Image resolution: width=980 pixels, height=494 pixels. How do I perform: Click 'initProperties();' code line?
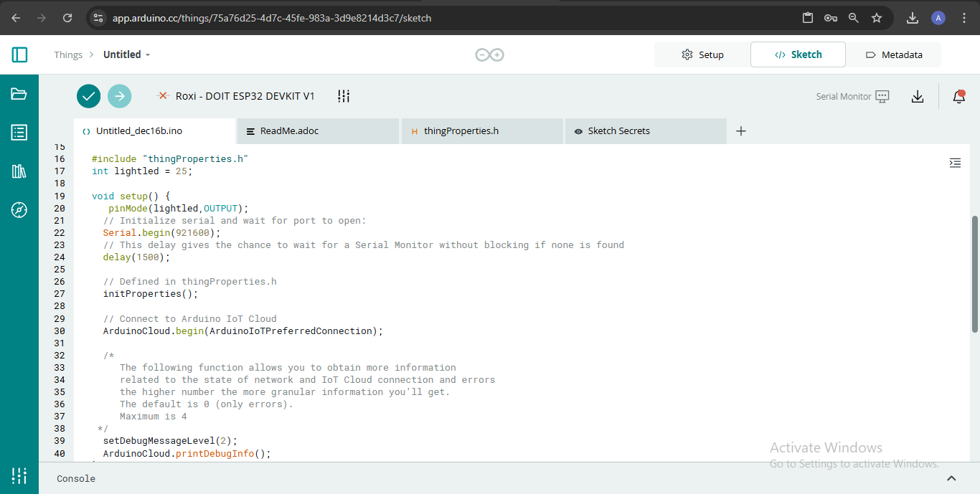point(150,294)
